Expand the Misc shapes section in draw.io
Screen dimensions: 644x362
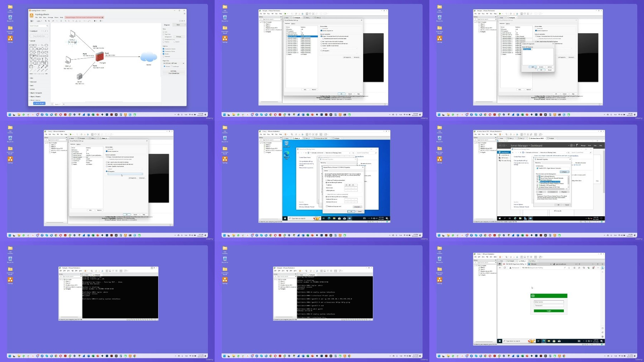pos(31,78)
